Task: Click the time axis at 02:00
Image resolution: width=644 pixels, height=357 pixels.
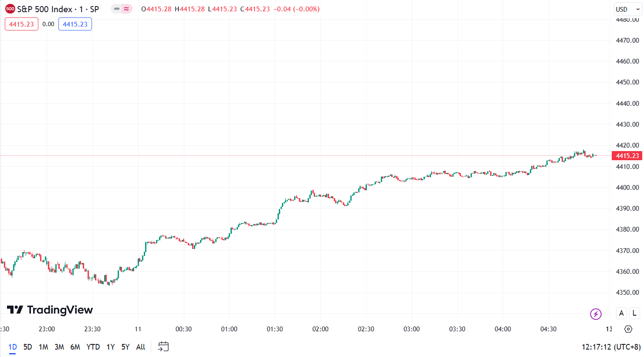Action: tap(320, 329)
